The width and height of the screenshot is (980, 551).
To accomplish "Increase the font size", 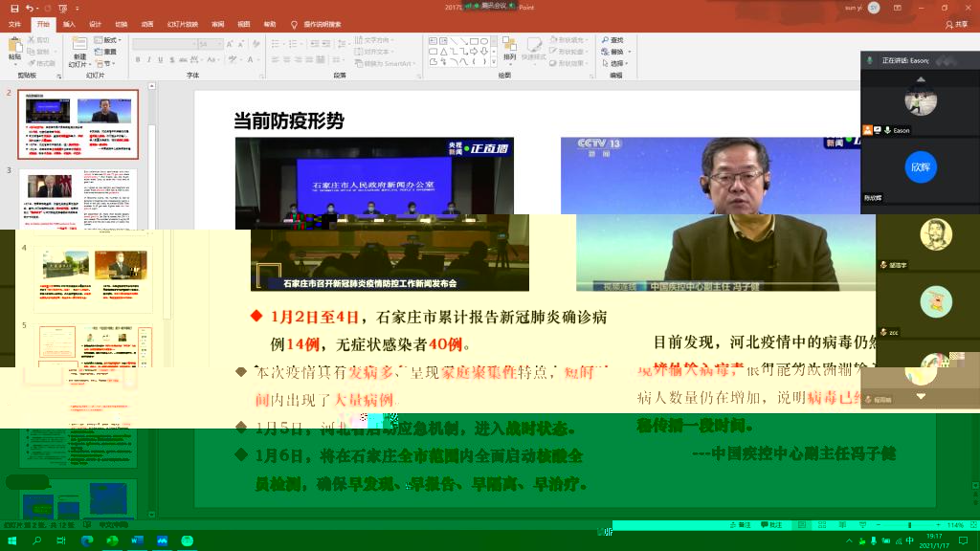I will (x=230, y=44).
